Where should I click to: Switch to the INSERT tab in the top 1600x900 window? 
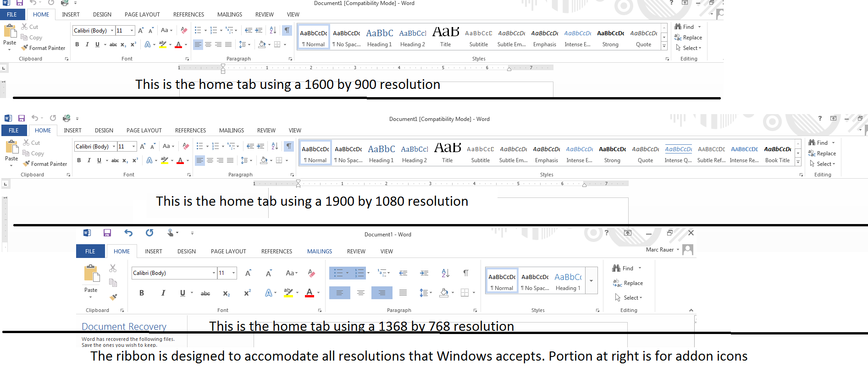tap(71, 15)
